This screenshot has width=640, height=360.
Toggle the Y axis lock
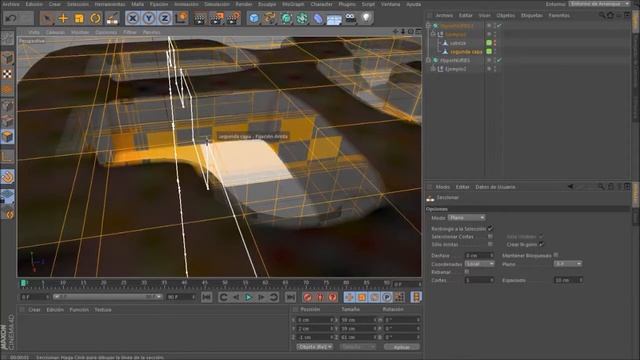click(149, 18)
